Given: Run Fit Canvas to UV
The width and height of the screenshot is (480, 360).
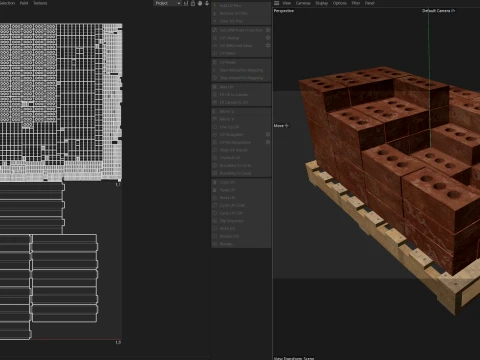Looking at the screenshot, I should (241, 102).
